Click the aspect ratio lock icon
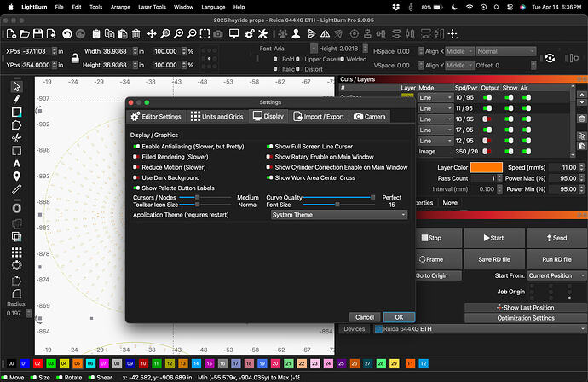Screen dimensions: 588x382 (75, 58)
